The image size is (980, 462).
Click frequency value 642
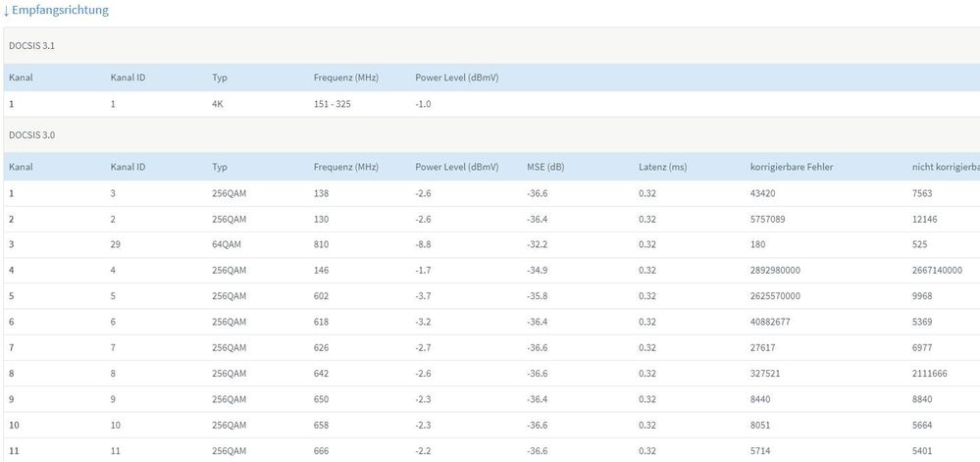pyautogui.click(x=321, y=373)
